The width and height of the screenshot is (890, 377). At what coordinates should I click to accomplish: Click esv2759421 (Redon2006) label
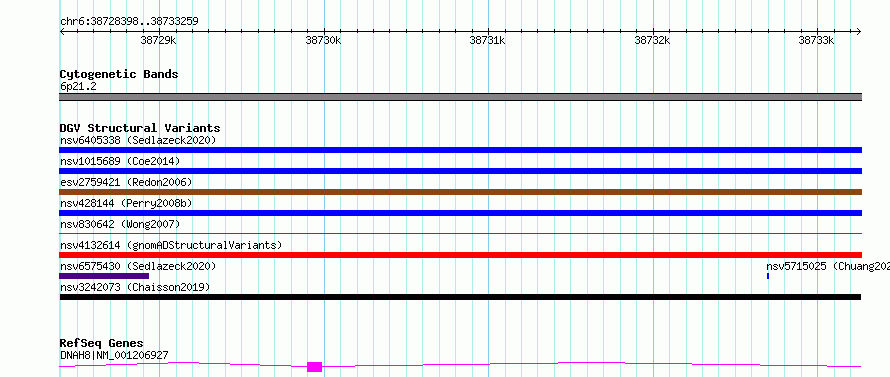[126, 182]
